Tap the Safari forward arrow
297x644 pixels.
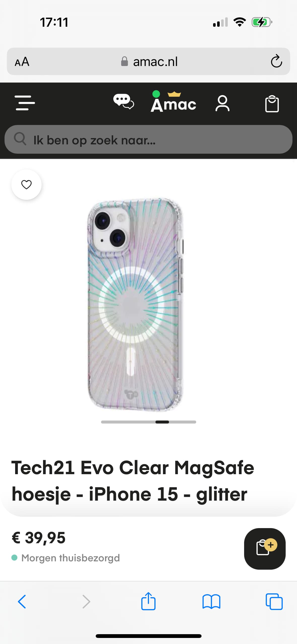[86, 602]
